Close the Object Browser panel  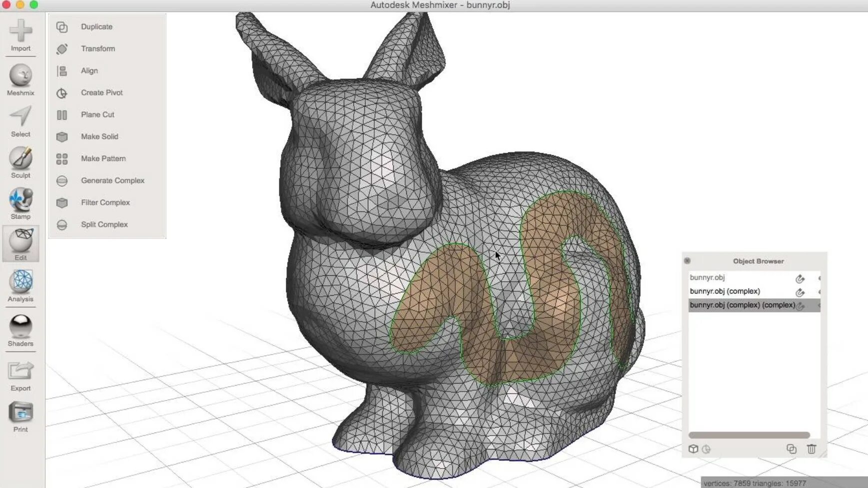pyautogui.click(x=687, y=261)
